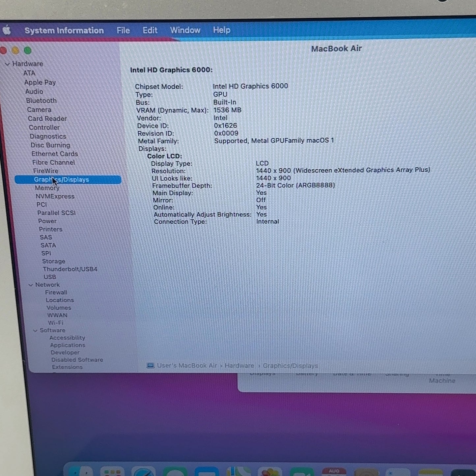Select Thunderbolt/USB4 in the sidebar
The image size is (476, 476).
(x=70, y=269)
